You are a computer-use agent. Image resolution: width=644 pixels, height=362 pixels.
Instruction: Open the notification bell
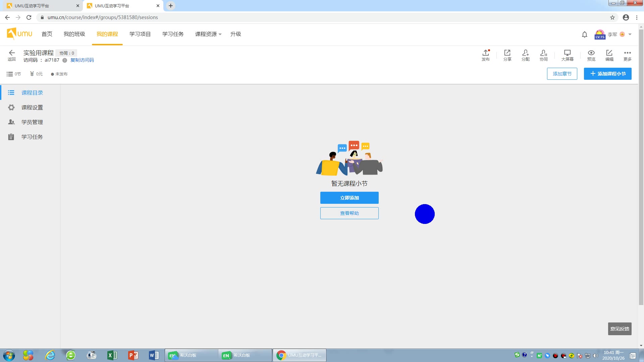pyautogui.click(x=584, y=35)
